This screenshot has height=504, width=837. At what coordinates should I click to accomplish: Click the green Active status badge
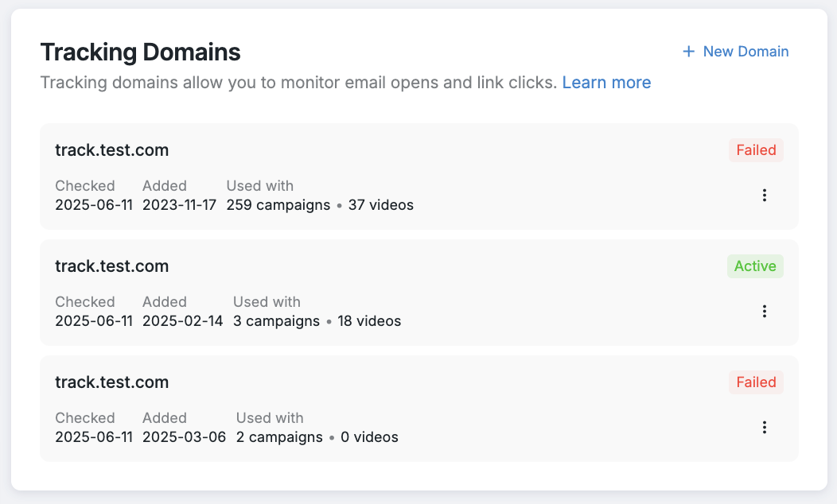point(755,266)
